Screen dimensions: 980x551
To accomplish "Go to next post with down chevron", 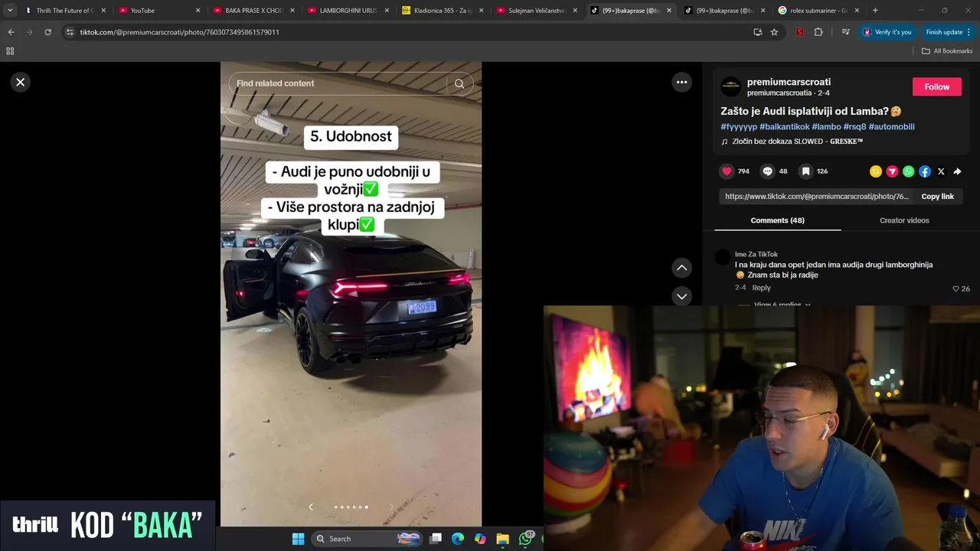I will pos(681,296).
